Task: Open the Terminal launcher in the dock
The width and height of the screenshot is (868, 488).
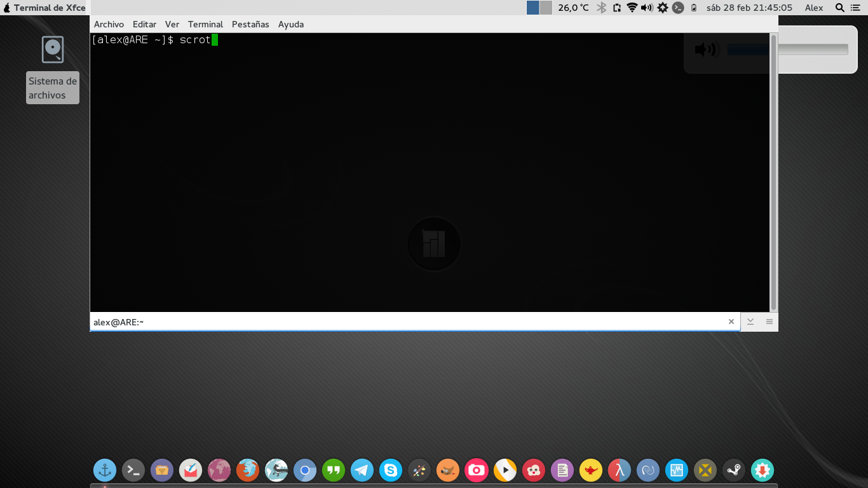Action: point(133,470)
